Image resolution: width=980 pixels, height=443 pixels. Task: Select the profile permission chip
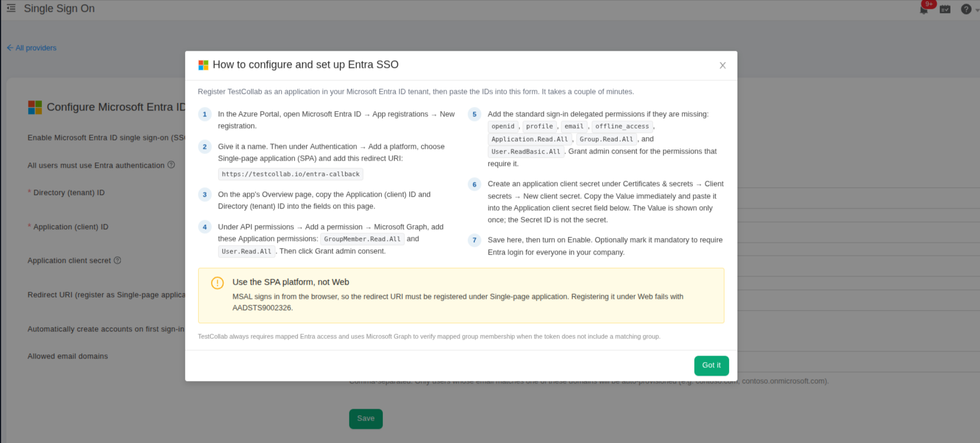click(x=540, y=126)
